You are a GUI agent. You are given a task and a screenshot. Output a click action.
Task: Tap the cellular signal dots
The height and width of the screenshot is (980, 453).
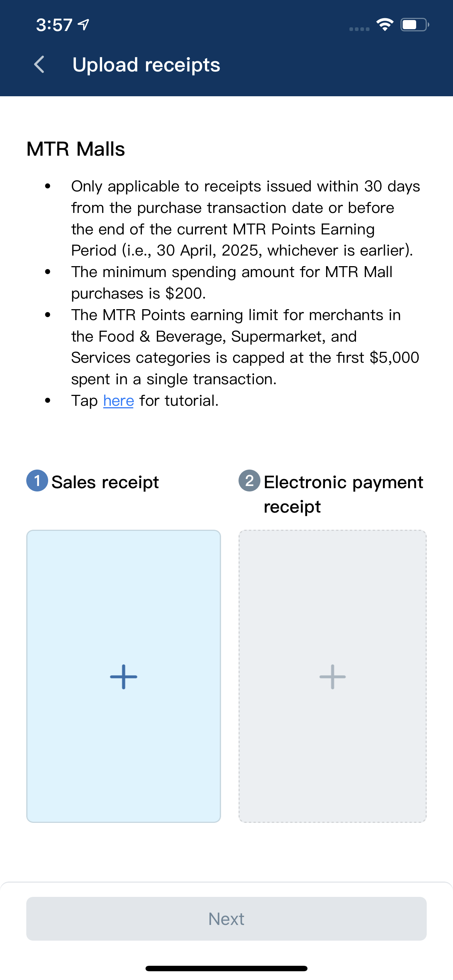[359, 29]
